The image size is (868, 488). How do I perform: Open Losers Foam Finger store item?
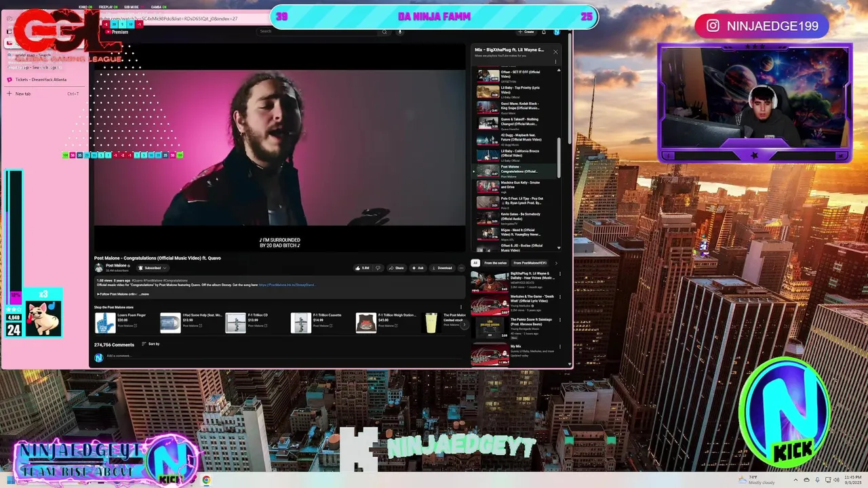tap(122, 323)
